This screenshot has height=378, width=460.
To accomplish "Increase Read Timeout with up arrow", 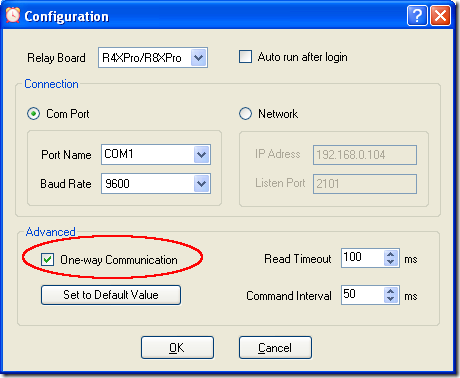I will [x=391, y=254].
